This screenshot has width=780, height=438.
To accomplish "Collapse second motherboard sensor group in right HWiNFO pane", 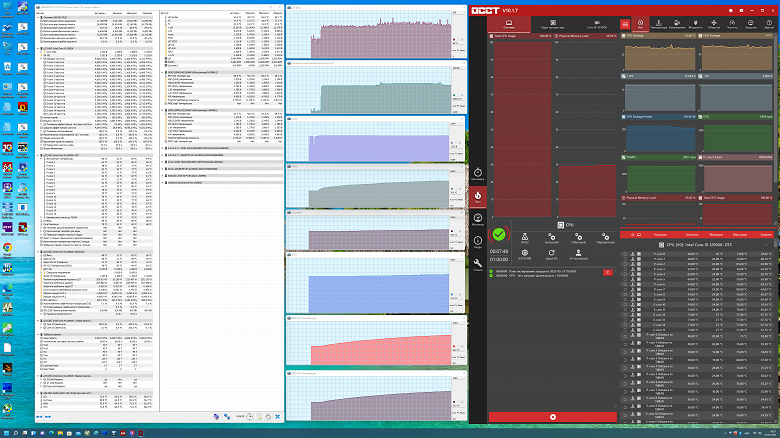I will pyautogui.click(x=164, y=110).
